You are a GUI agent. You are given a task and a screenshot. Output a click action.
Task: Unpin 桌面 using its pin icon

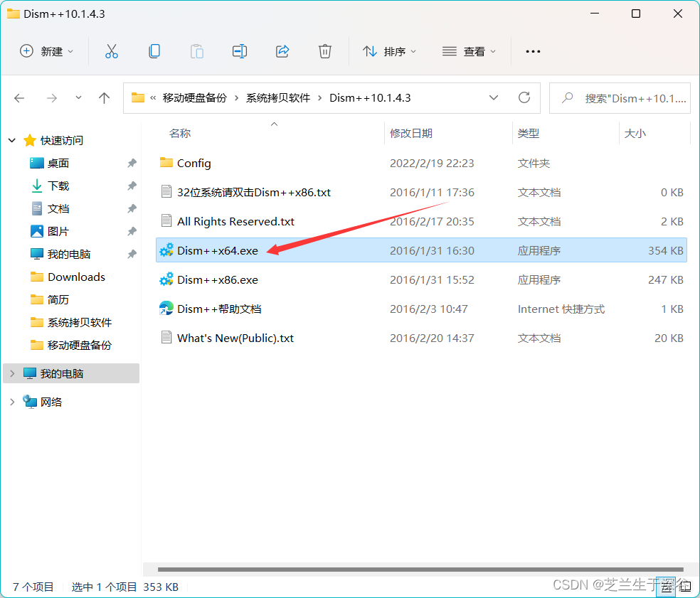[132, 164]
